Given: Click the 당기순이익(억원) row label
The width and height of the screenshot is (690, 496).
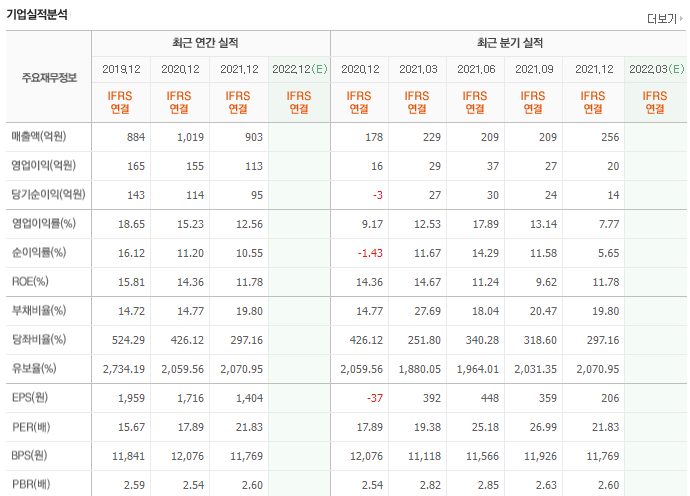Looking at the screenshot, I should pyautogui.click(x=48, y=195).
